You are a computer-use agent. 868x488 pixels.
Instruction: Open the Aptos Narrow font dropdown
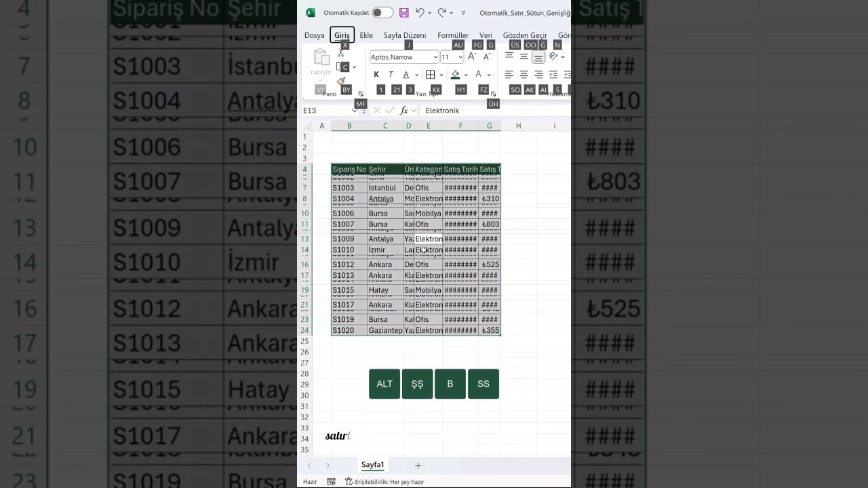tap(435, 58)
